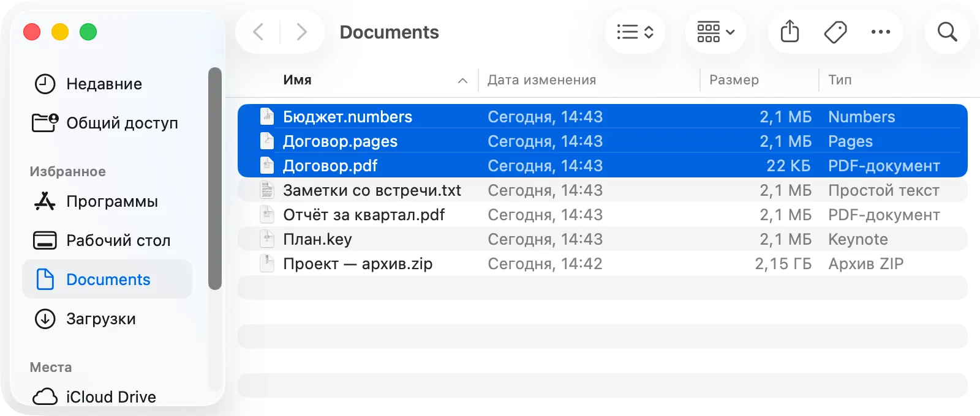The width and height of the screenshot is (980, 416).
Task: Sort by Тип column header
Action: point(840,80)
